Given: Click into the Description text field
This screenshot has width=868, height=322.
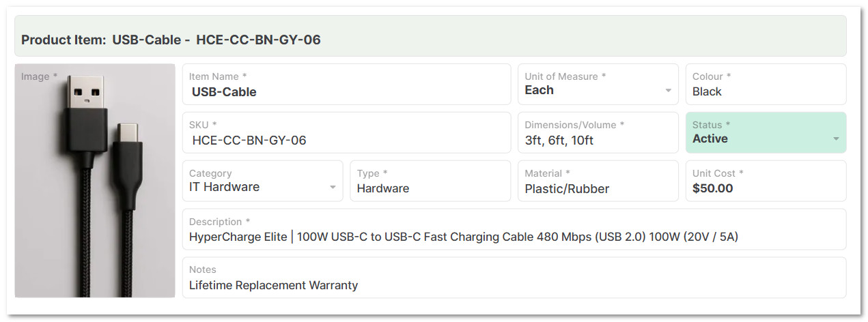Looking at the screenshot, I should point(514,237).
